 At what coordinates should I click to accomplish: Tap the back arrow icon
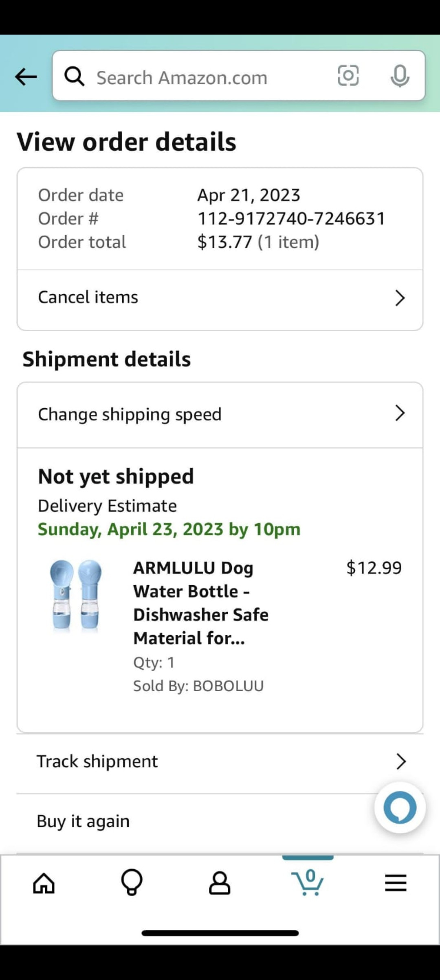26,77
